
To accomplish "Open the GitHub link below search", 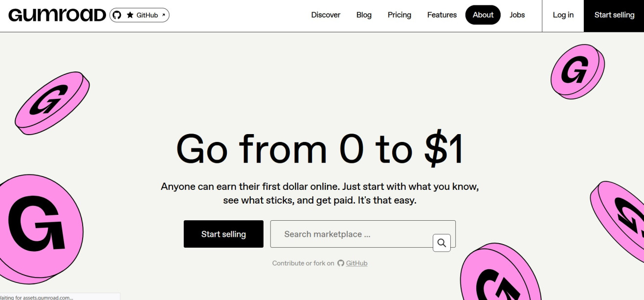I will click(x=356, y=263).
